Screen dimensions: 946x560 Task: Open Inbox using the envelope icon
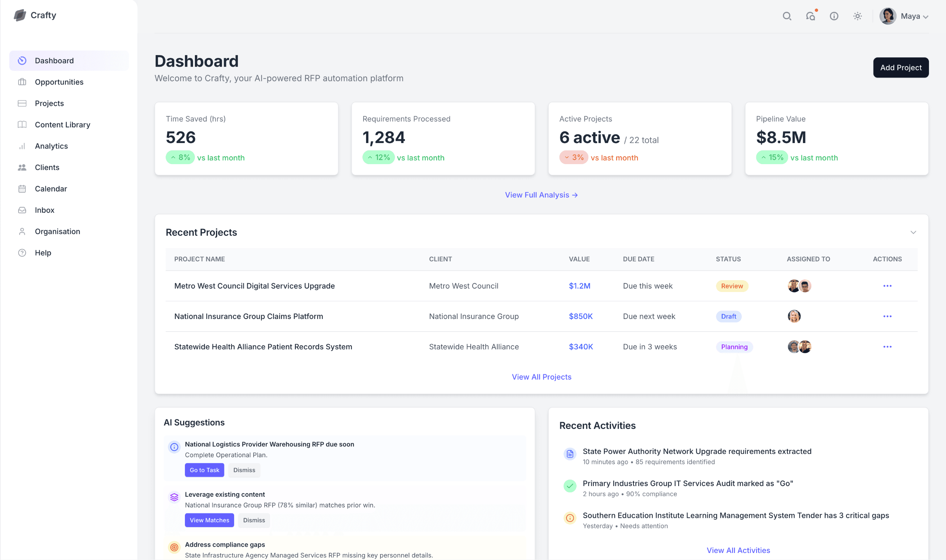(22, 210)
